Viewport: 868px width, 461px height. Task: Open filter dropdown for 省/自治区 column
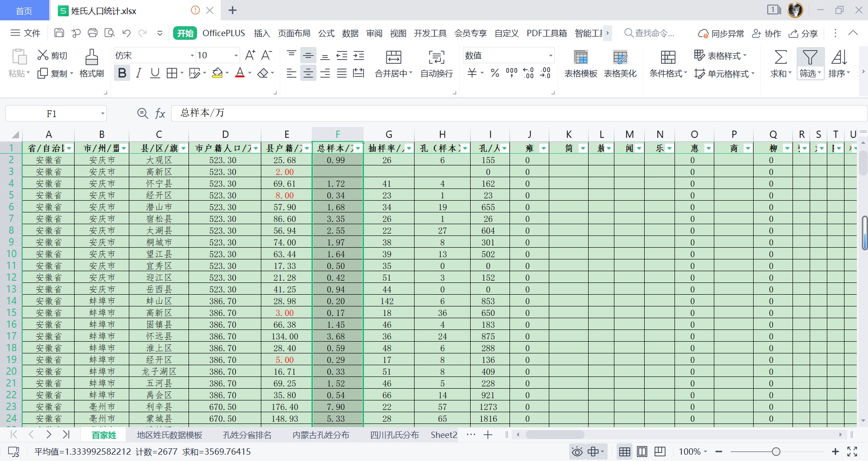click(69, 148)
